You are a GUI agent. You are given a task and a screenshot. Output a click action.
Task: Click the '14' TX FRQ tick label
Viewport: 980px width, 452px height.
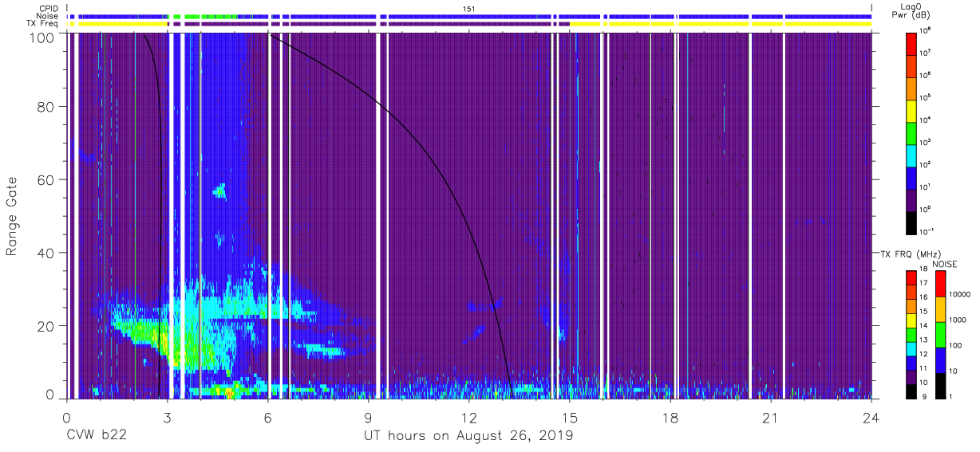pos(923,327)
